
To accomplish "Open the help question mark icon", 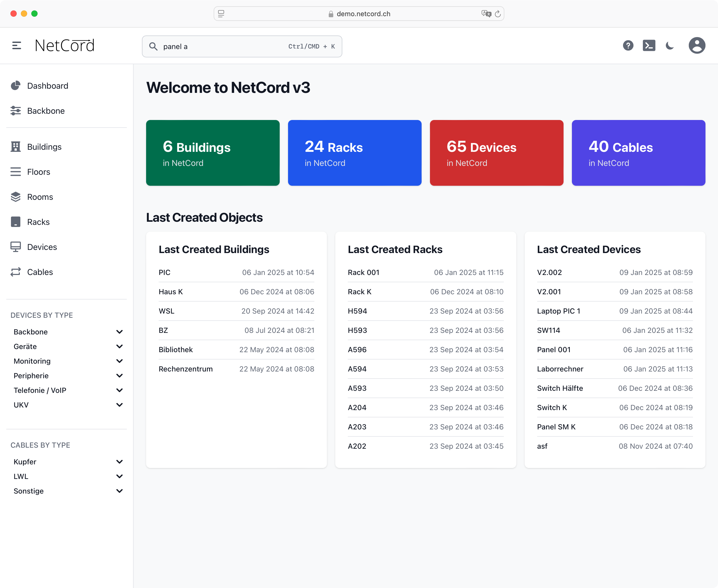I will (628, 45).
